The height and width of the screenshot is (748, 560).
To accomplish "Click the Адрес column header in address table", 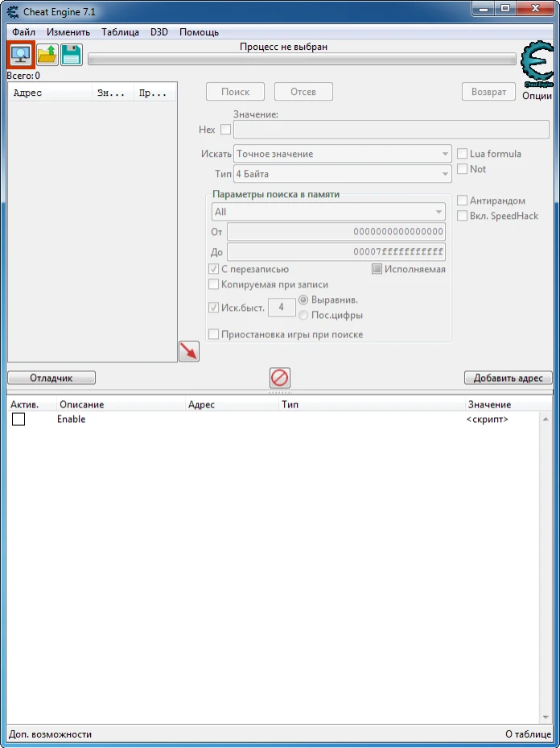I will [232, 404].
